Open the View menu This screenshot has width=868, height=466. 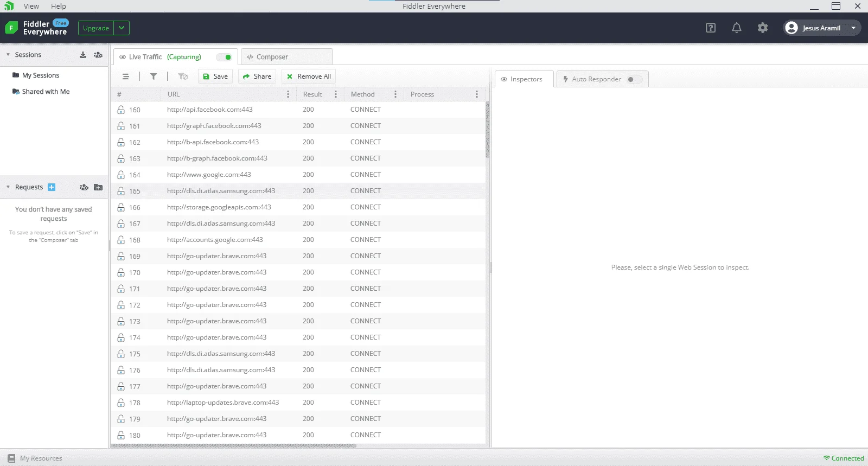click(x=31, y=6)
